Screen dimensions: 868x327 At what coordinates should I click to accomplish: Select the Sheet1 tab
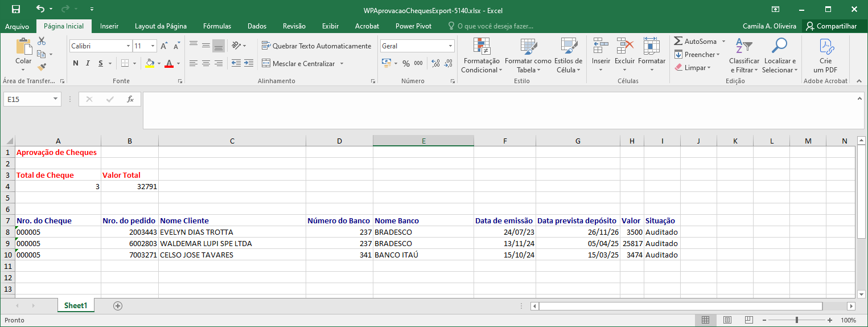tap(76, 306)
